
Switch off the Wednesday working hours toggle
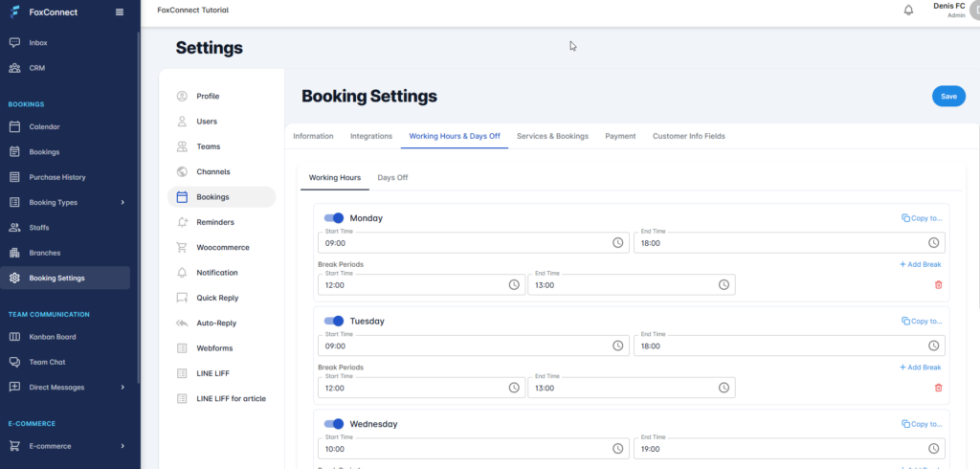(334, 424)
